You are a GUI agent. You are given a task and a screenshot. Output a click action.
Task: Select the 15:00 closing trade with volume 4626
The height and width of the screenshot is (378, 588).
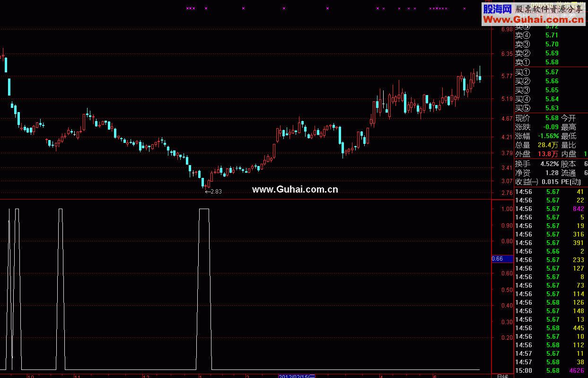point(550,370)
